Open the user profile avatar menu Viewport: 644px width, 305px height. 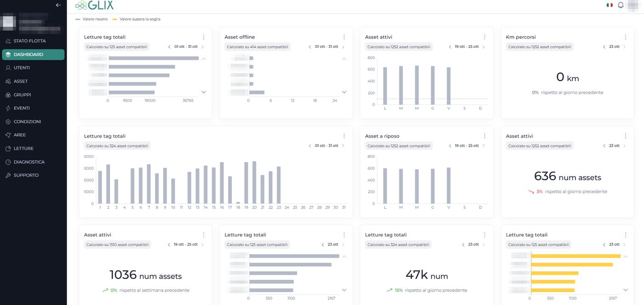pyautogui.click(x=634, y=6)
